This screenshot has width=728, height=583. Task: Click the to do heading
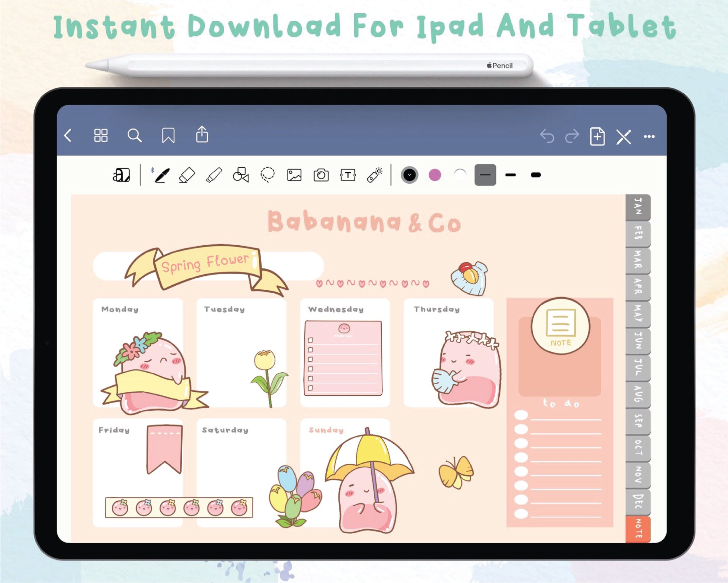tap(561, 403)
